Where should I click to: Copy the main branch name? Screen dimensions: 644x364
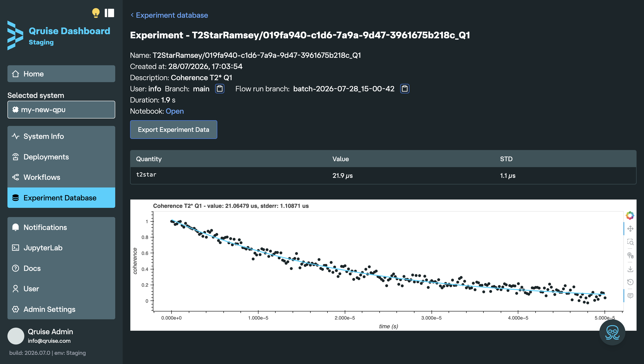pyautogui.click(x=220, y=89)
